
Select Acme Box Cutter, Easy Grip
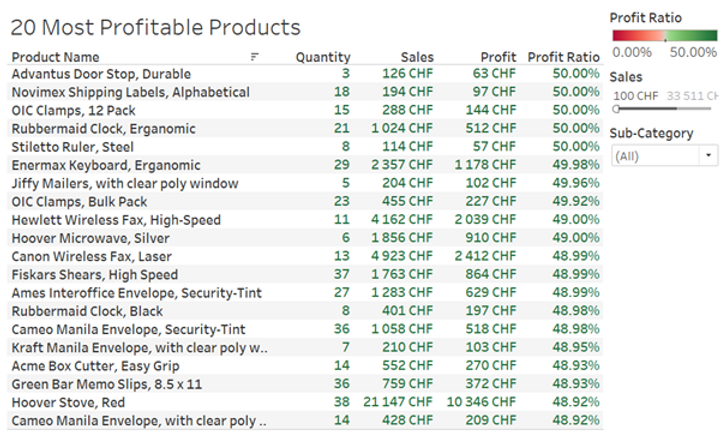95,366
